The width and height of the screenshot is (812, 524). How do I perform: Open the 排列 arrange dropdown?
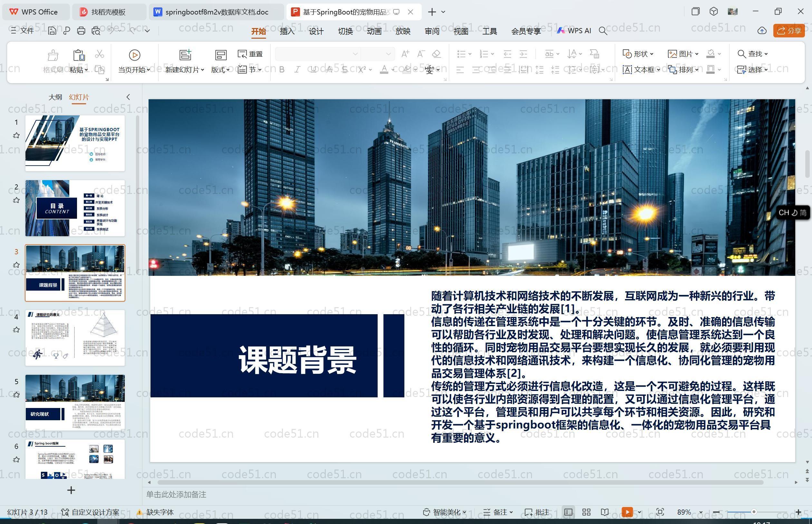pyautogui.click(x=683, y=70)
